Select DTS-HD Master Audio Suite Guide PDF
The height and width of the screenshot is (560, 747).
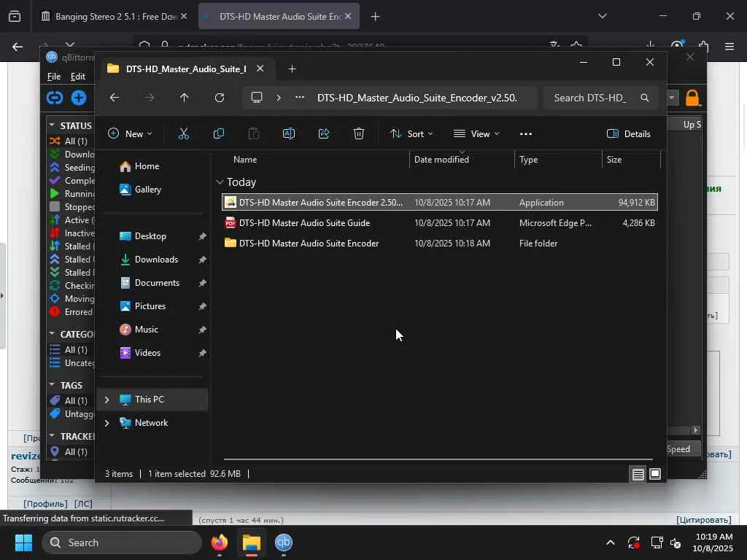pyautogui.click(x=440, y=223)
